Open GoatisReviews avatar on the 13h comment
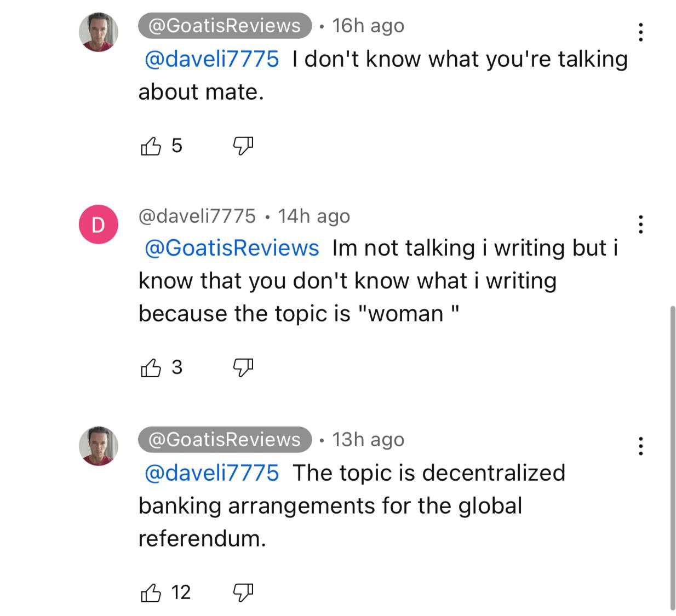Viewport: 676px width, 616px height. coord(99,446)
